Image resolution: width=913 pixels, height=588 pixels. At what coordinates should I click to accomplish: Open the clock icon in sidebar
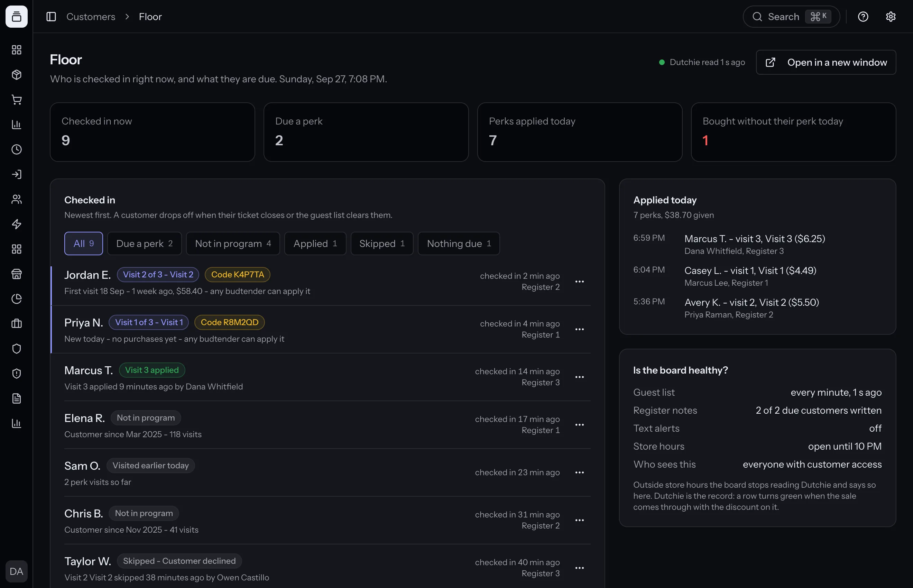pos(16,149)
